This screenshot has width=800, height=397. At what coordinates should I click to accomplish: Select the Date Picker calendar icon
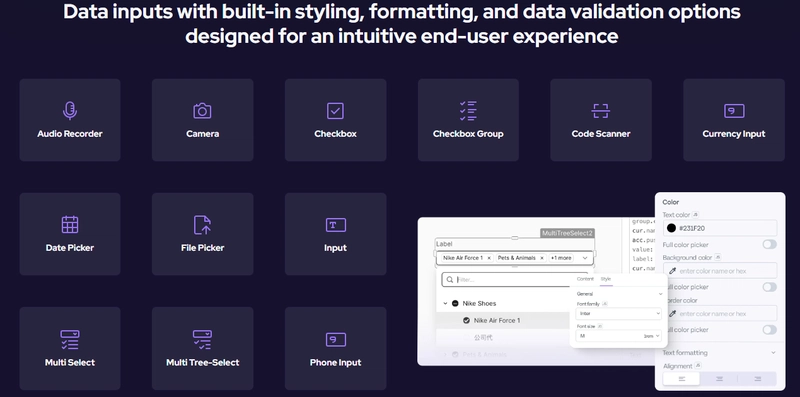(x=70, y=225)
